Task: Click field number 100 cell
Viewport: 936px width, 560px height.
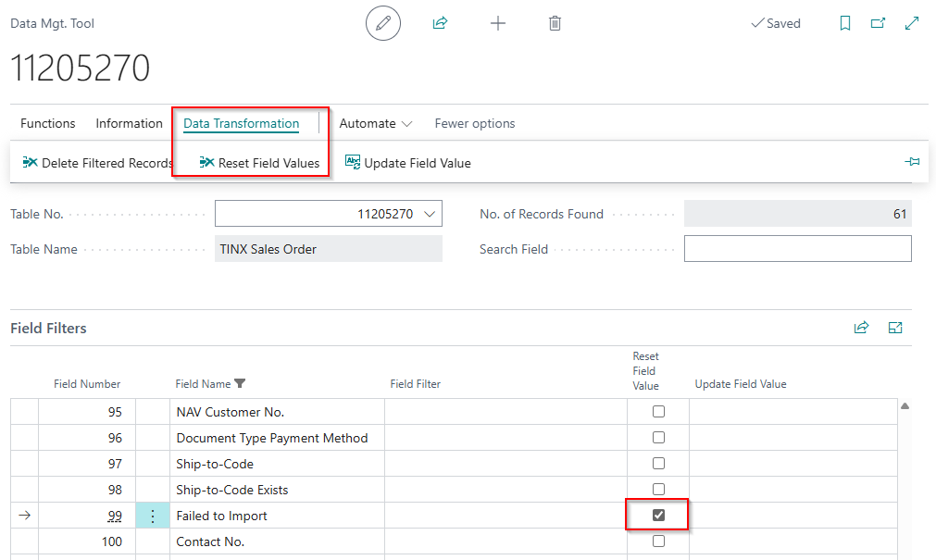Action: tap(87, 541)
